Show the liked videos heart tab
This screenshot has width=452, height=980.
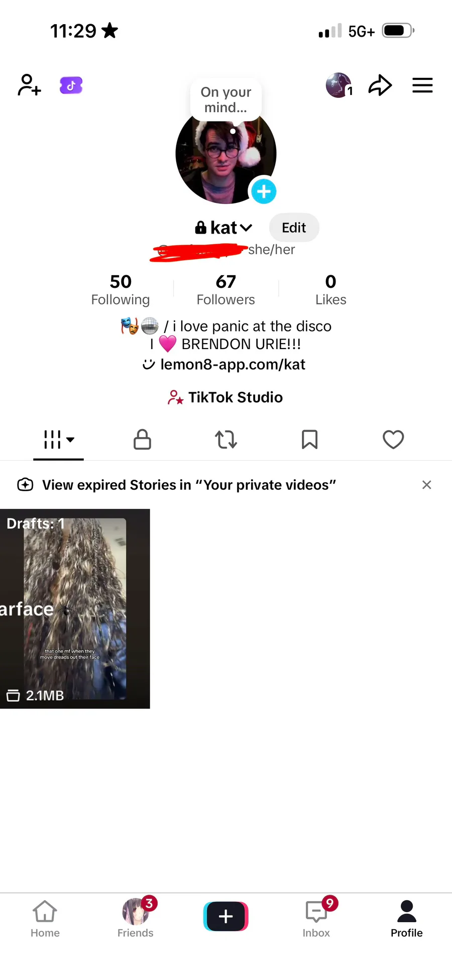[393, 440]
